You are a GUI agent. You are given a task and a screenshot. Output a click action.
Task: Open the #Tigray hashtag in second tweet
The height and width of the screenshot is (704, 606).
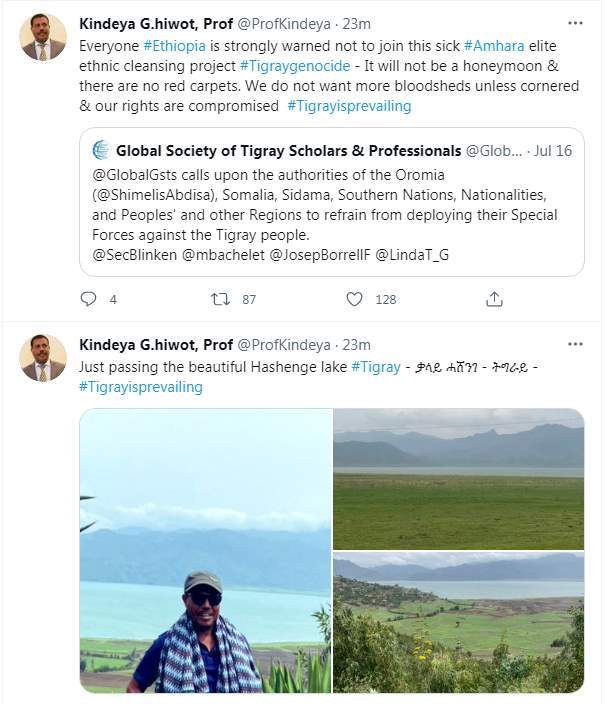pos(375,367)
